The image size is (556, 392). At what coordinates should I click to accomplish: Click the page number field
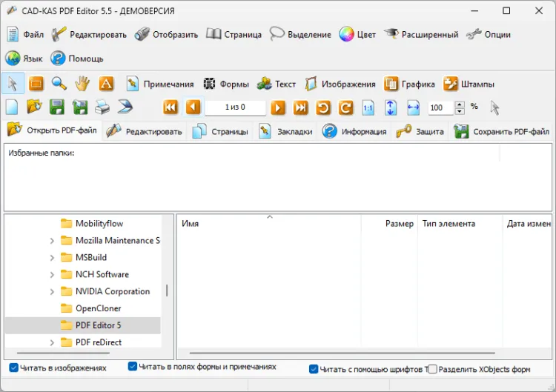pyautogui.click(x=235, y=107)
